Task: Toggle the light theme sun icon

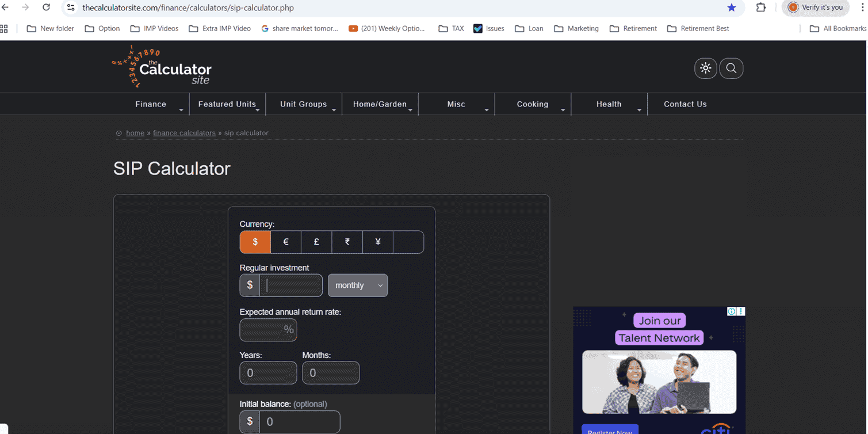Action: pos(705,68)
